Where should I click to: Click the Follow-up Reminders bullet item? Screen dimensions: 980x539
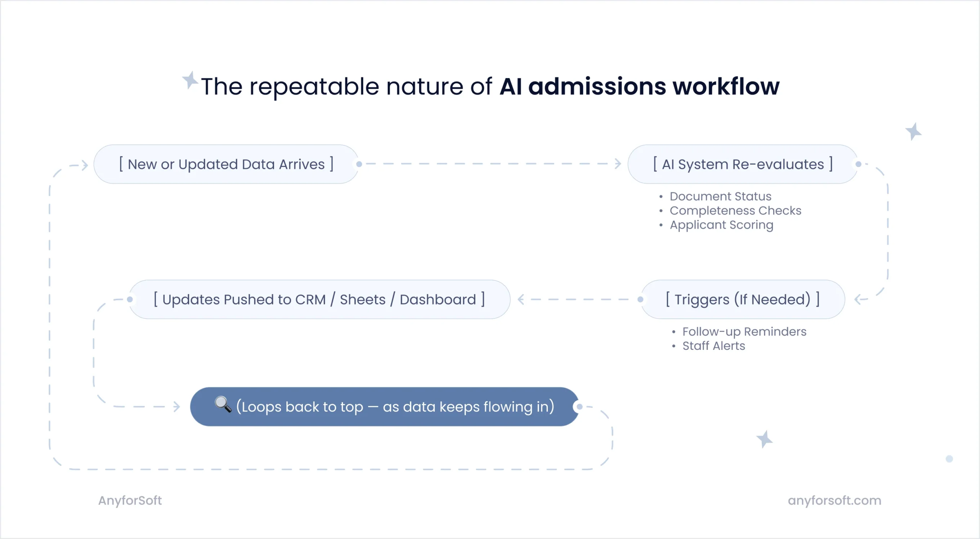coord(744,332)
